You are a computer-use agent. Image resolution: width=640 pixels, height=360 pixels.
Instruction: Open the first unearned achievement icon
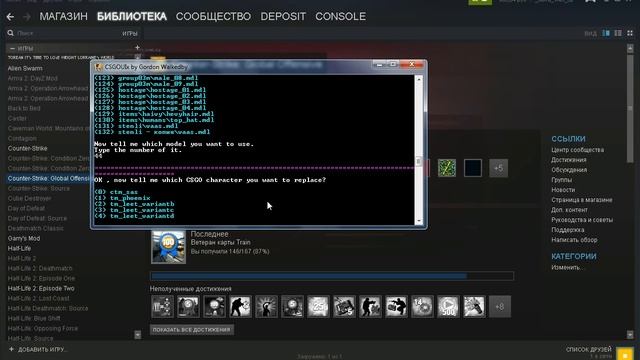(162, 307)
